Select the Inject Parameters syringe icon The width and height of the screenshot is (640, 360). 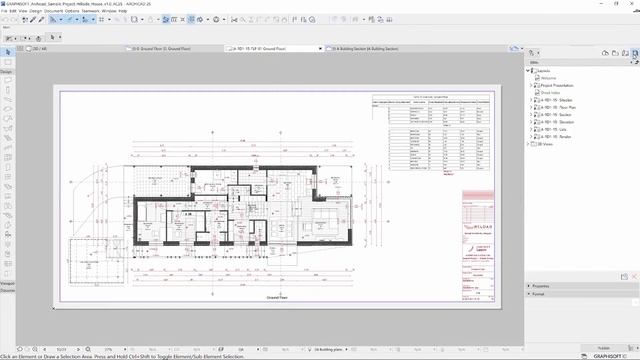pos(41,20)
